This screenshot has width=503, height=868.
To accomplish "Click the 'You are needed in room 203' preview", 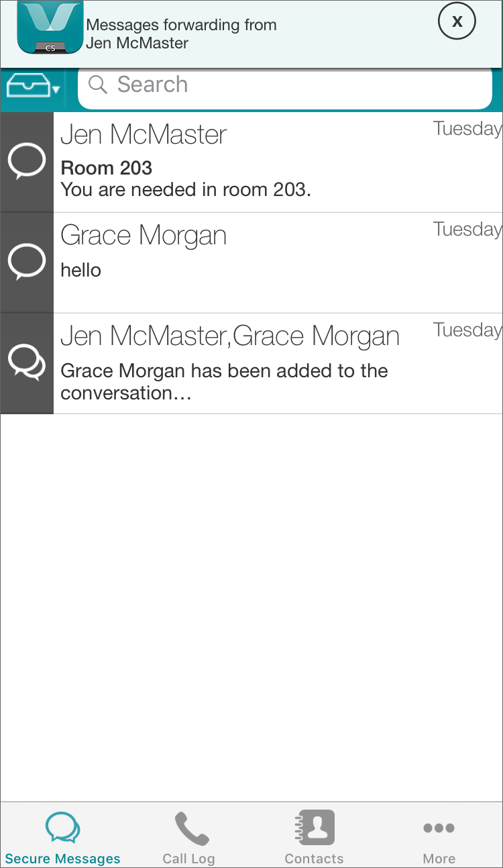I will click(x=186, y=189).
